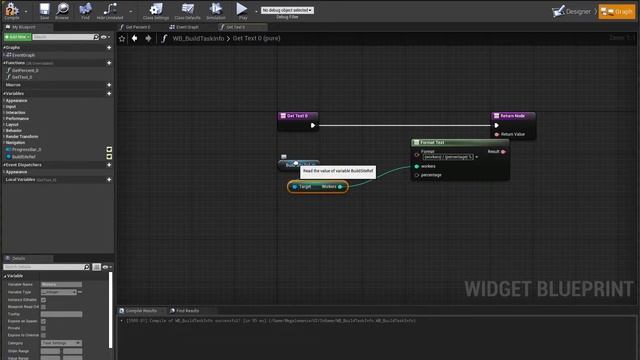Click the Details search field
This screenshot has width=640, height=360.
pos(46,267)
